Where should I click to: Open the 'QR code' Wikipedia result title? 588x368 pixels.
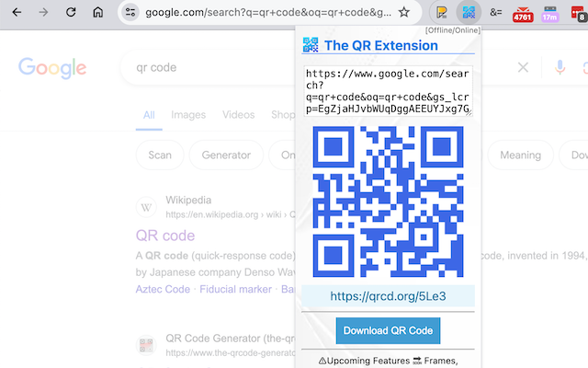pos(165,236)
